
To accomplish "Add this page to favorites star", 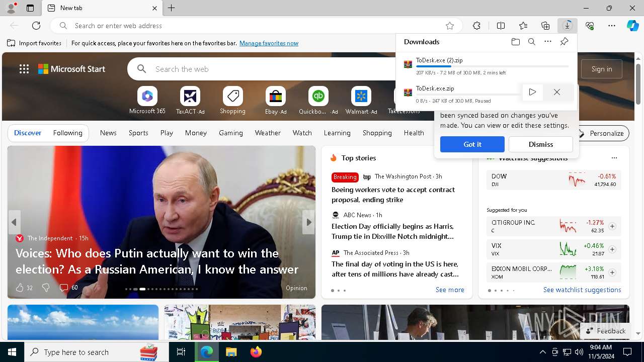I will tap(450, 26).
